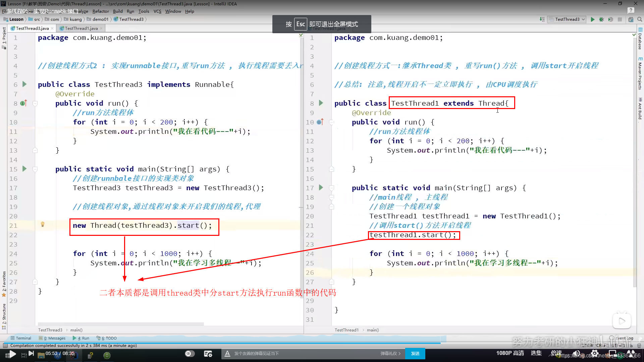Open the Terminal tool window
The width and height of the screenshot is (644, 362).
click(x=21, y=338)
